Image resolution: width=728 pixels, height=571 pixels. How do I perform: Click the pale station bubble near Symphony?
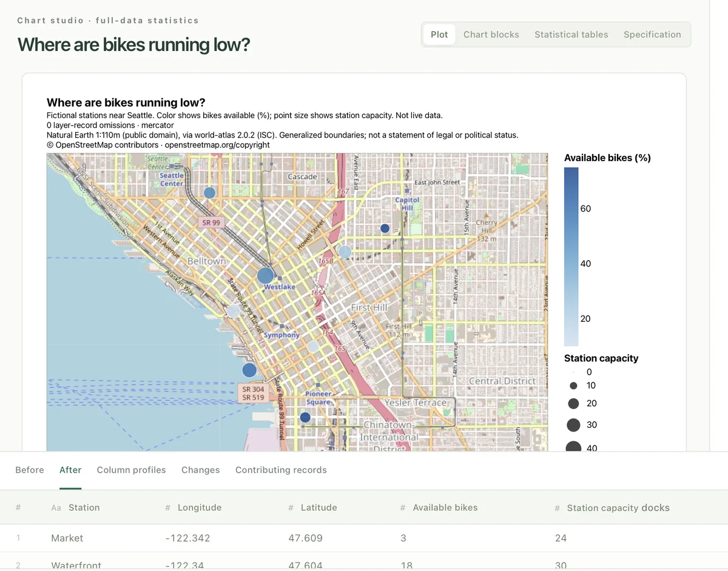point(313,346)
